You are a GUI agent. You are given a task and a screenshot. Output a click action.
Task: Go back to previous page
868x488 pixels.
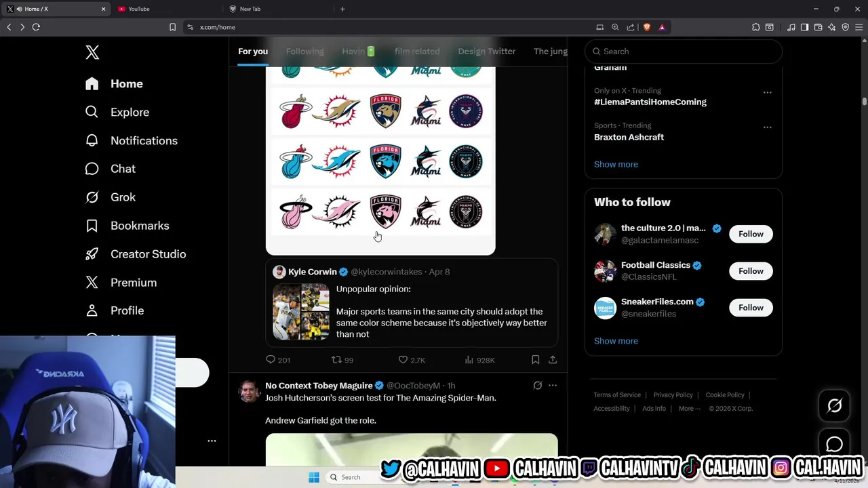point(9,27)
